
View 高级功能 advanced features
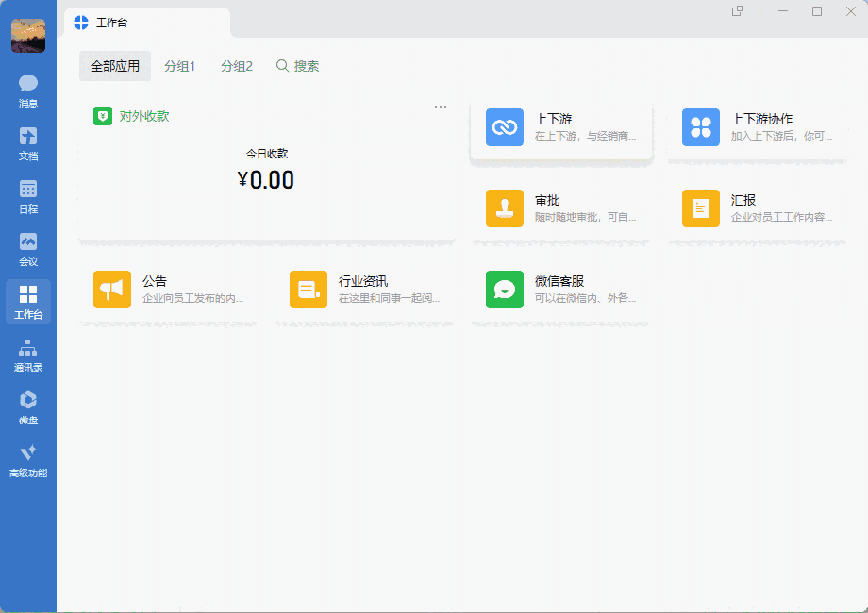coord(27,460)
